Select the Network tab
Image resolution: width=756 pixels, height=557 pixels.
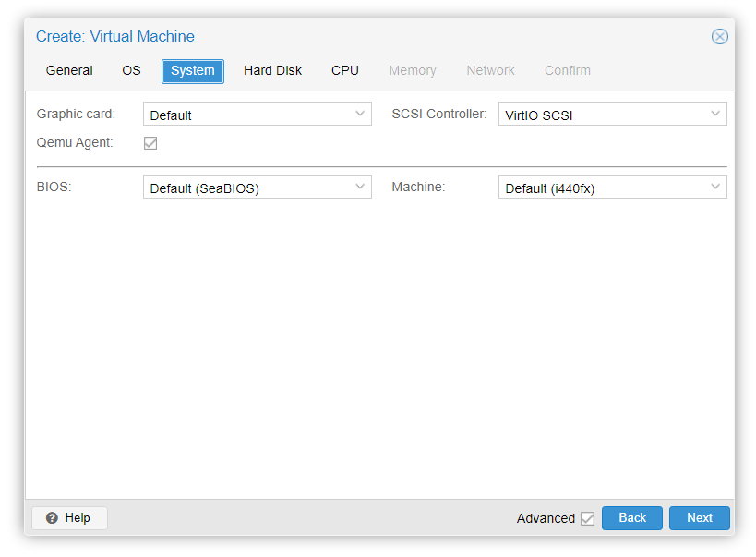pyautogui.click(x=490, y=71)
